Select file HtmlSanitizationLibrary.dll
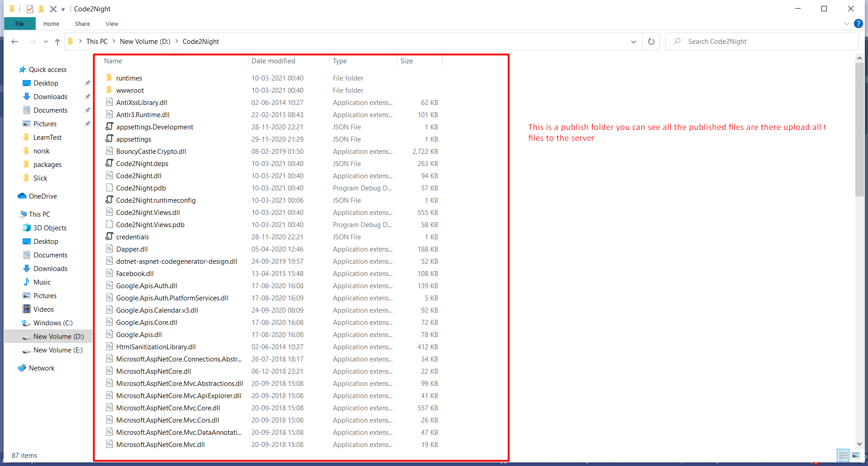 pyautogui.click(x=156, y=347)
